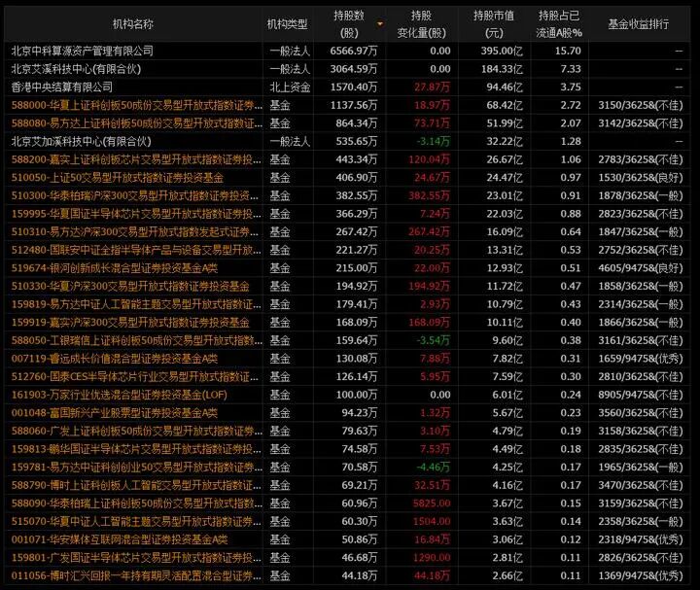Open fund link 510310-易方达沪深300
The height and width of the screenshot is (590, 700).
click(135, 231)
